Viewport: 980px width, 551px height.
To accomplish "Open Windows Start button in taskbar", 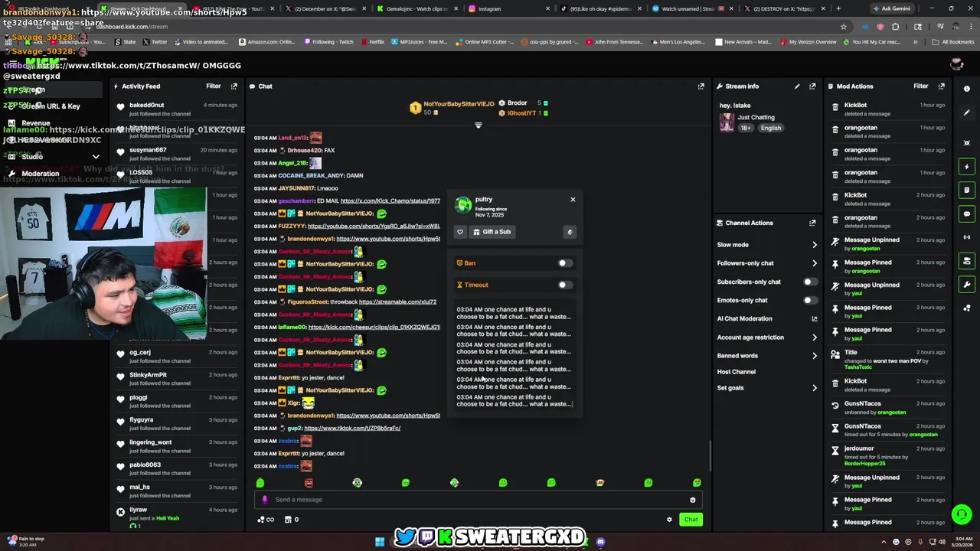I will (x=379, y=542).
